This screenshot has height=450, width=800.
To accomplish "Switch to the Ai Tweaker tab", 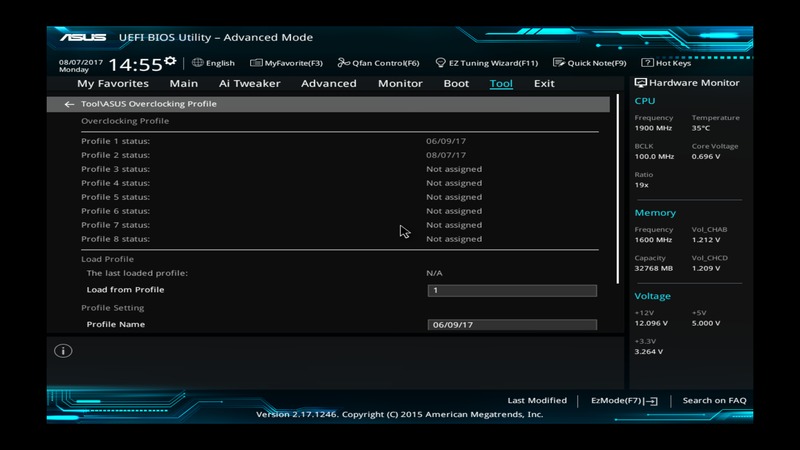I will (249, 84).
